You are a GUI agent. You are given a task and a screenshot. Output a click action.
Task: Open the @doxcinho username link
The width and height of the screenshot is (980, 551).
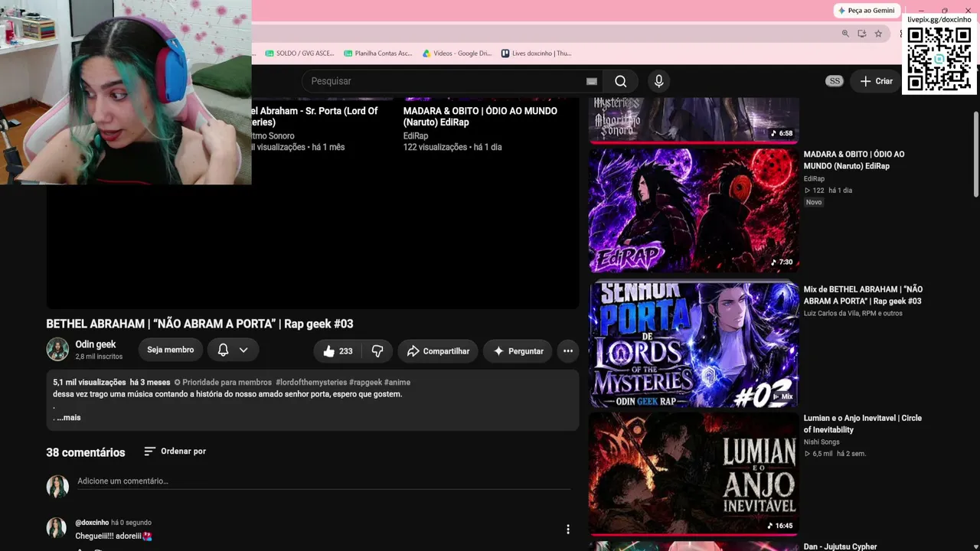[92, 523]
